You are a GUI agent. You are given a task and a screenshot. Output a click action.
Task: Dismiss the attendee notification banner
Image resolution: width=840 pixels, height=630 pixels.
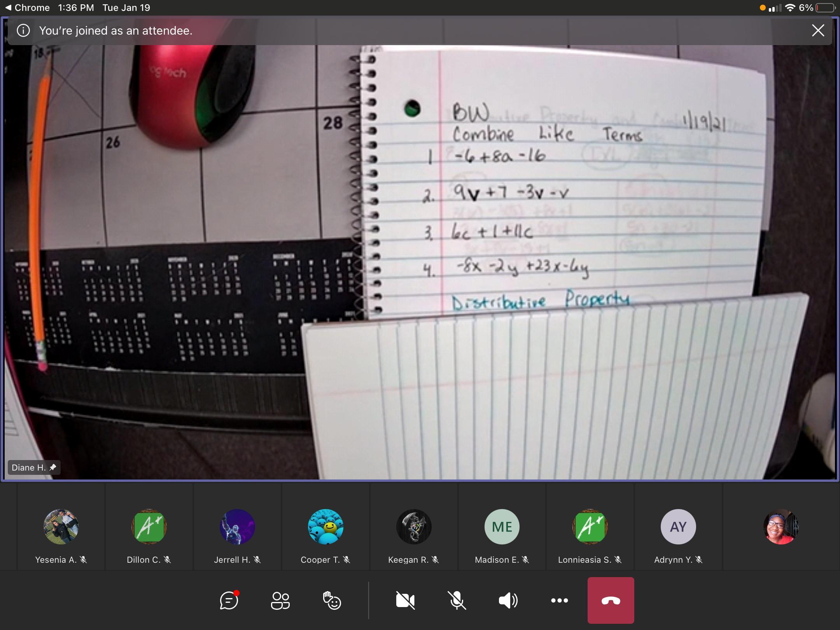pyautogui.click(x=818, y=30)
